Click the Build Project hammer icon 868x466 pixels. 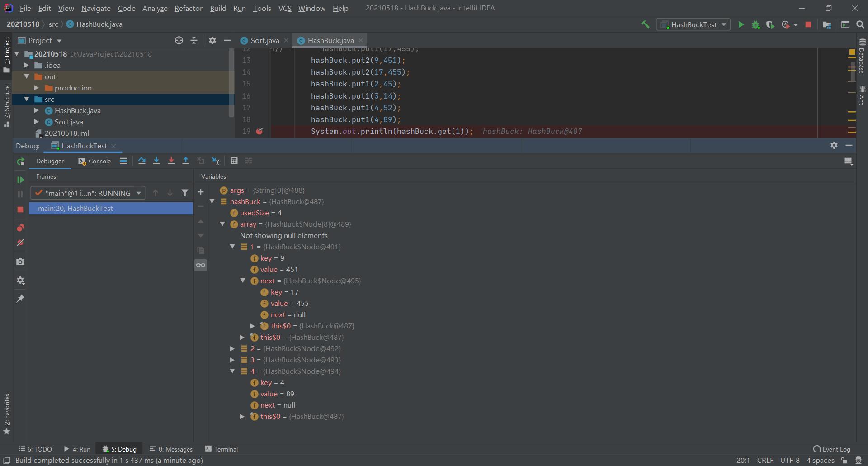coord(645,24)
